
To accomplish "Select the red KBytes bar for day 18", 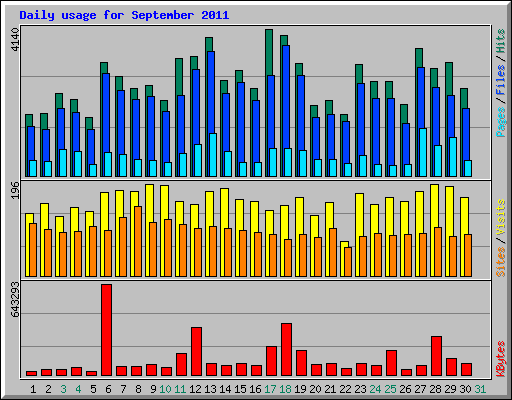I will point(287,350).
